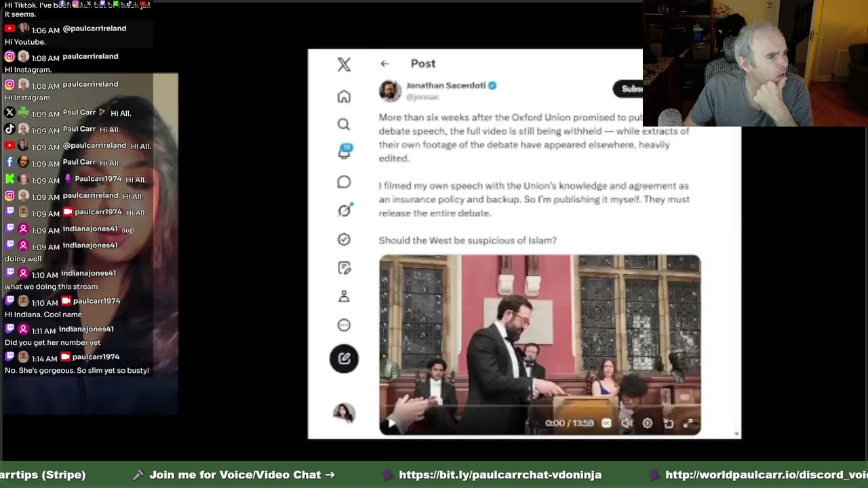Click the TikTok icon on Paul Carr's message

(x=9, y=129)
